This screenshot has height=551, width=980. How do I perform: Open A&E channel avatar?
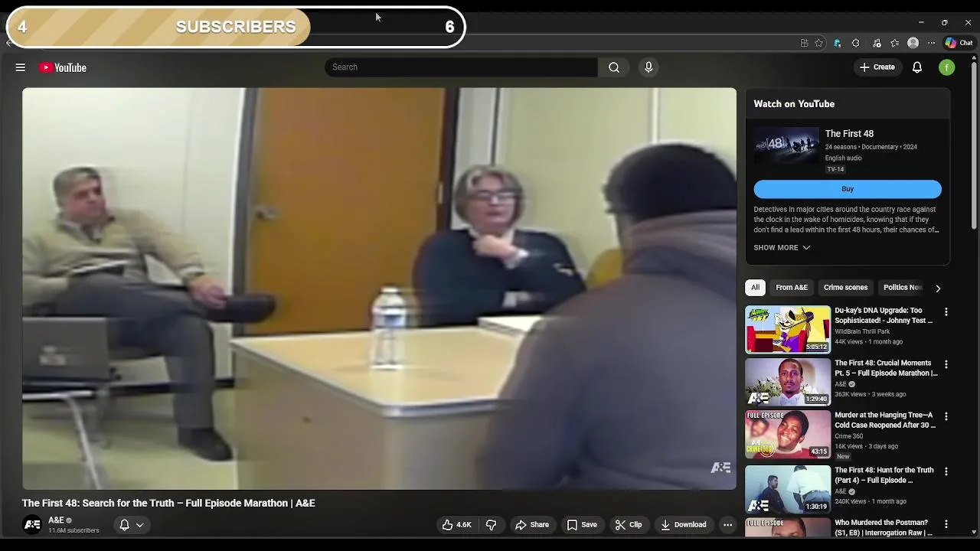pyautogui.click(x=32, y=525)
